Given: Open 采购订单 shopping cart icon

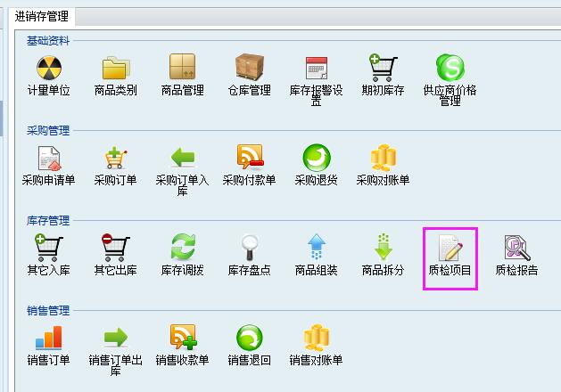Looking at the screenshot, I should pyautogui.click(x=116, y=158).
